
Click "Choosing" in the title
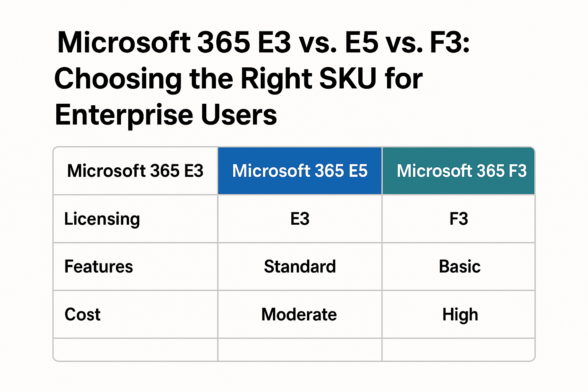[x=118, y=79]
